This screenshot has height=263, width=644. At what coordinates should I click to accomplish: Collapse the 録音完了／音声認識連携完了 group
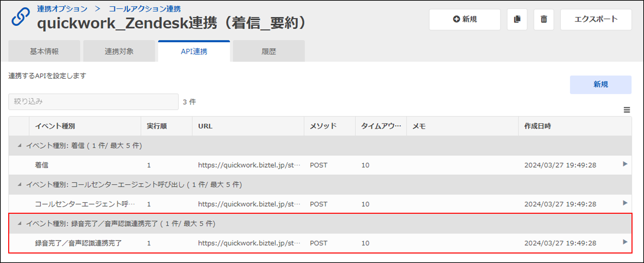coord(19,224)
